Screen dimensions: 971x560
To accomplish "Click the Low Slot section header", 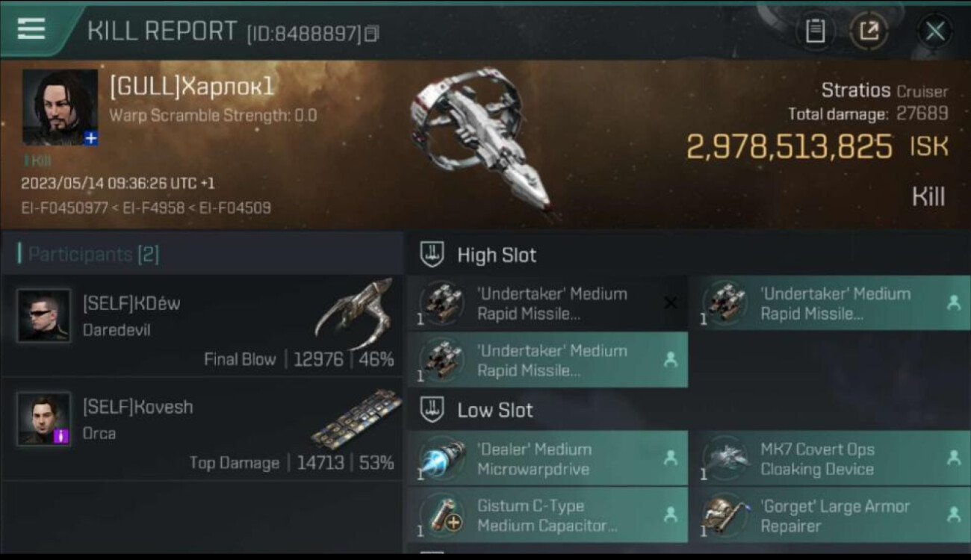I will pos(495,410).
